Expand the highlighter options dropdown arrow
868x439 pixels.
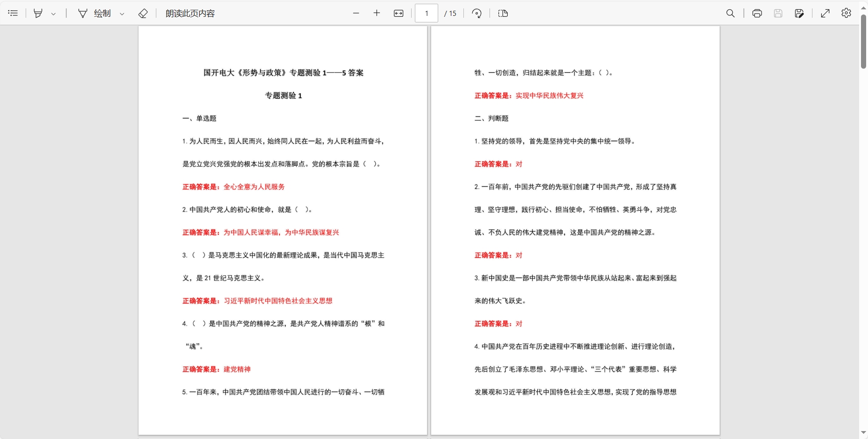[x=54, y=14]
